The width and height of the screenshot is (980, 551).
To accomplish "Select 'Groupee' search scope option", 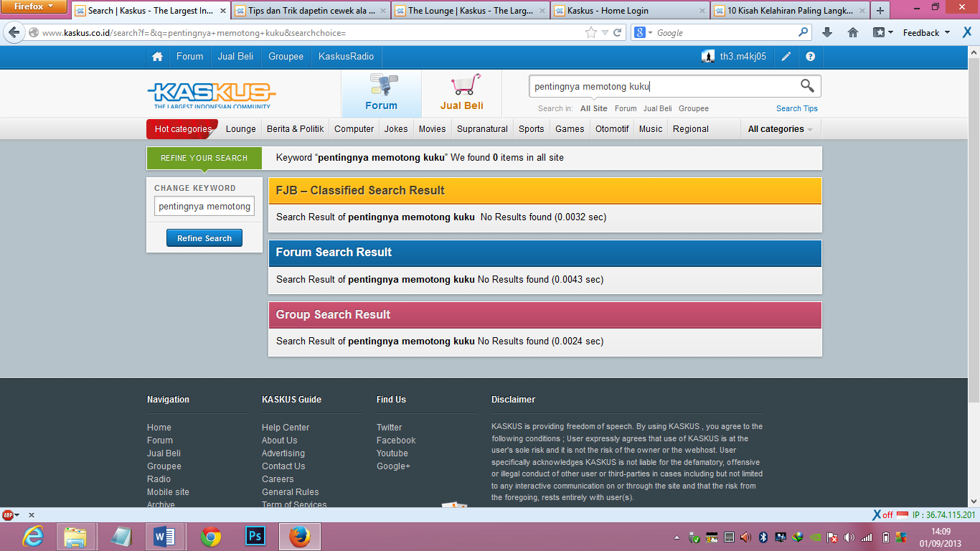I will pos(693,108).
